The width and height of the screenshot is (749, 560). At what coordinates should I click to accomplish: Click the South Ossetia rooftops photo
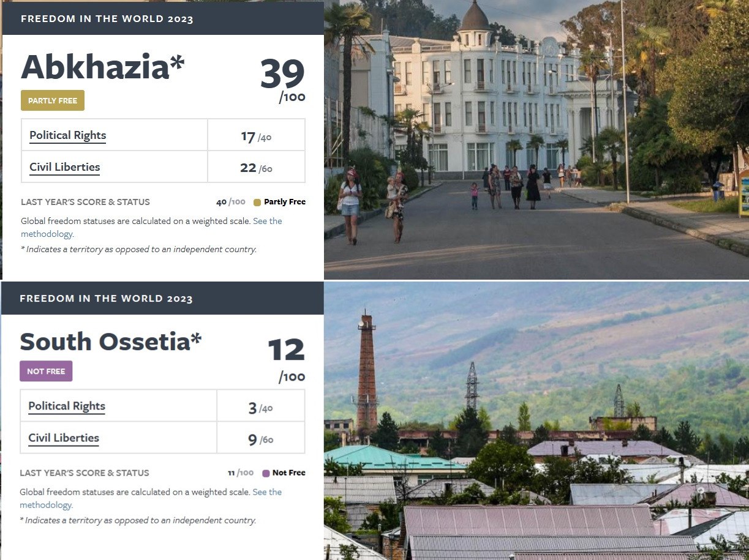tap(536, 420)
